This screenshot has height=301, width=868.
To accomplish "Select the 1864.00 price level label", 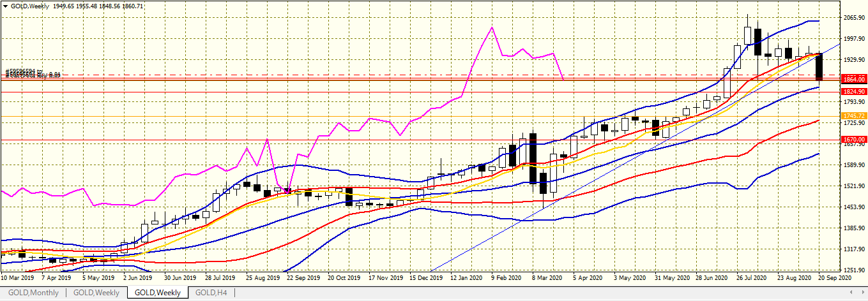I will point(853,80).
